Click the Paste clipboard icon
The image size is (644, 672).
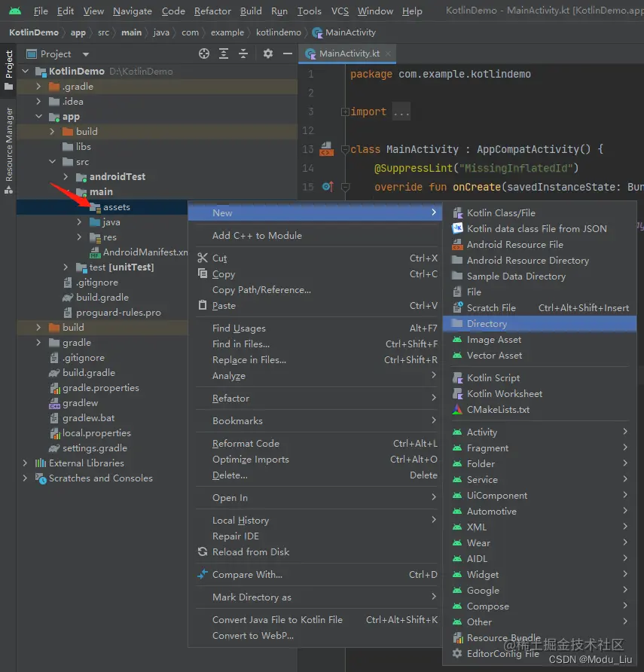point(203,305)
